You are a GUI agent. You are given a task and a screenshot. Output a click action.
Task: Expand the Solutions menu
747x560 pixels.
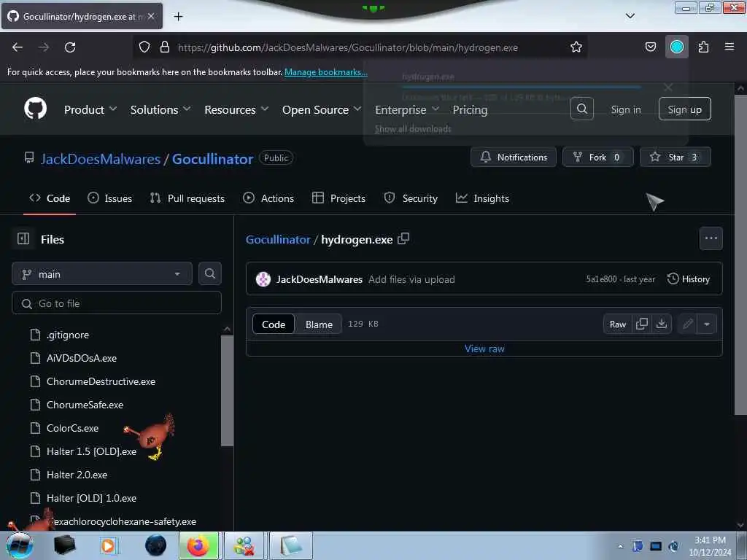(160, 110)
